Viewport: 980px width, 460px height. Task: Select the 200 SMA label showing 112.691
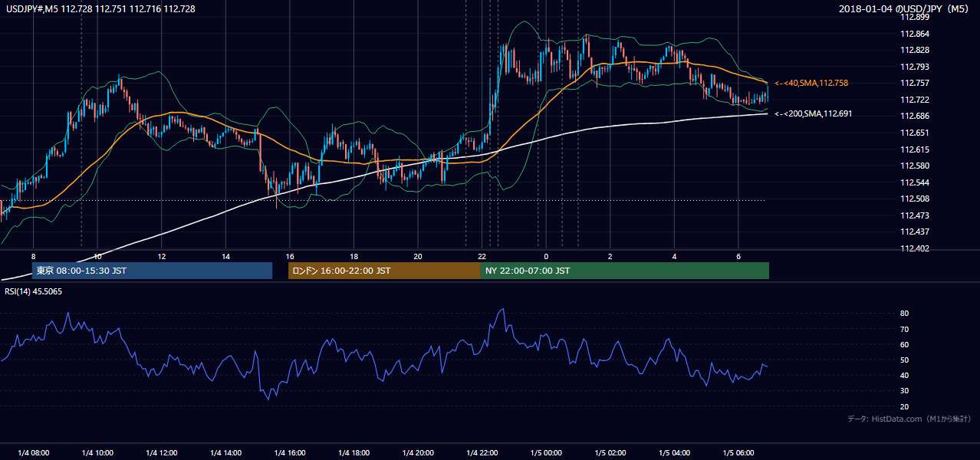(x=813, y=113)
